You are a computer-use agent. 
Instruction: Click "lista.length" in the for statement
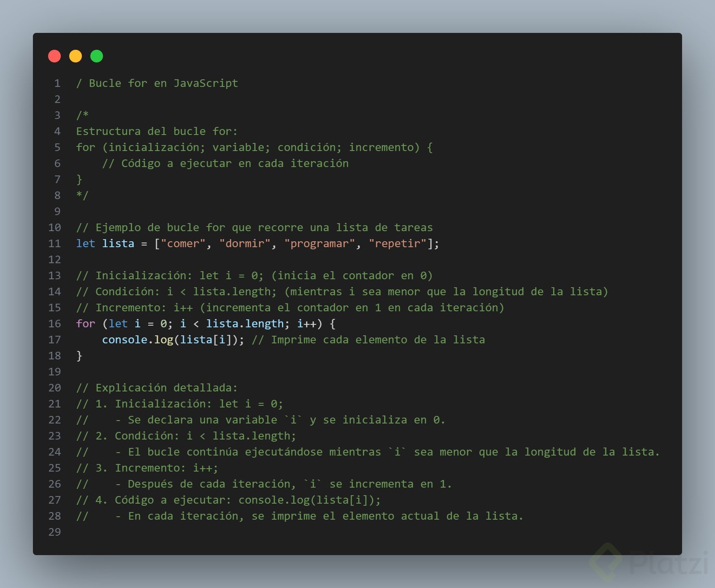point(245,324)
